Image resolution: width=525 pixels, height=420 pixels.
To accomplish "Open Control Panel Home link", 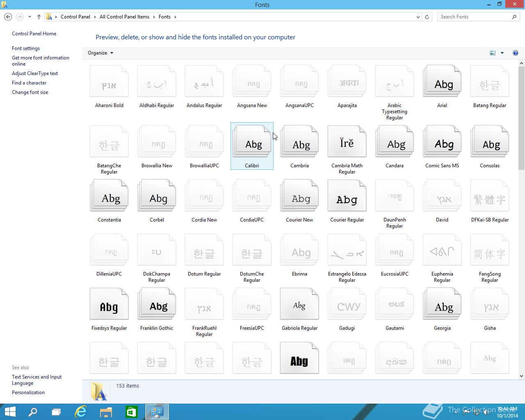I will pos(34,34).
